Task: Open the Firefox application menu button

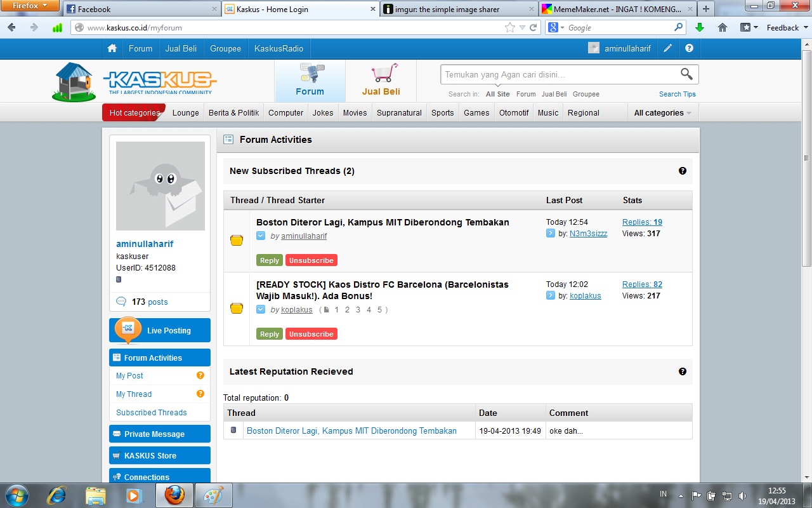Action: [x=30, y=6]
